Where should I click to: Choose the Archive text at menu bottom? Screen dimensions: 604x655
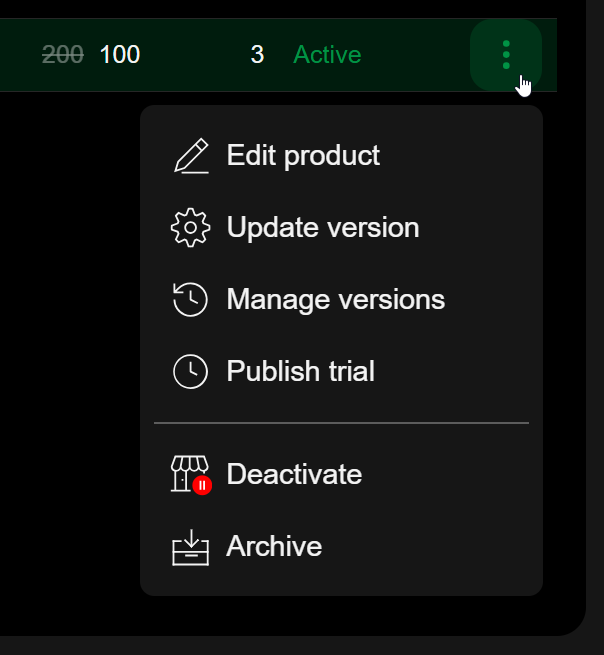click(274, 547)
